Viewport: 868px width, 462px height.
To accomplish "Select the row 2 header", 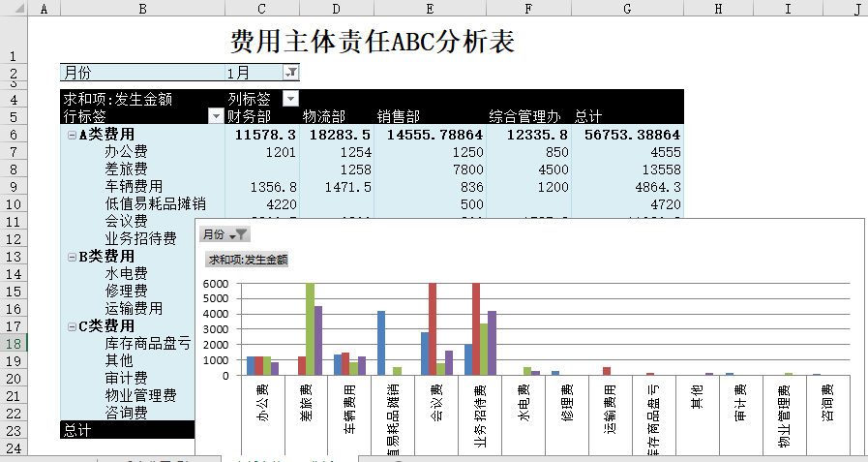I will point(14,73).
